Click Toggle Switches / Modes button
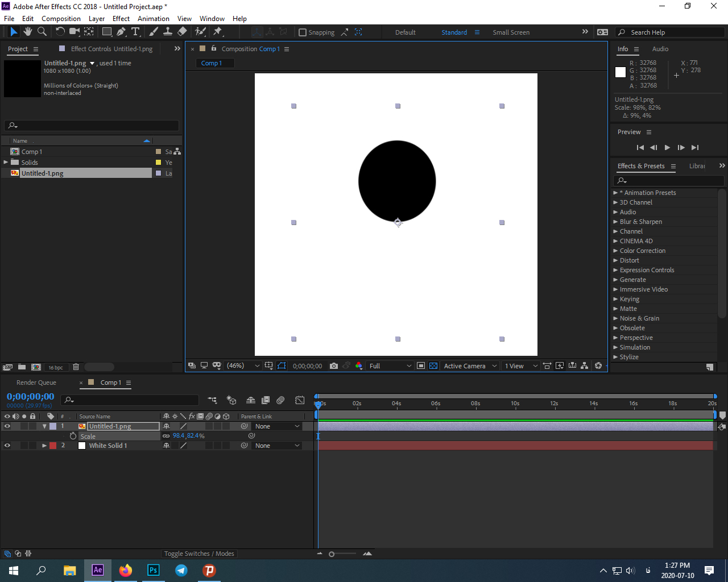The height and width of the screenshot is (582, 728). (x=199, y=554)
